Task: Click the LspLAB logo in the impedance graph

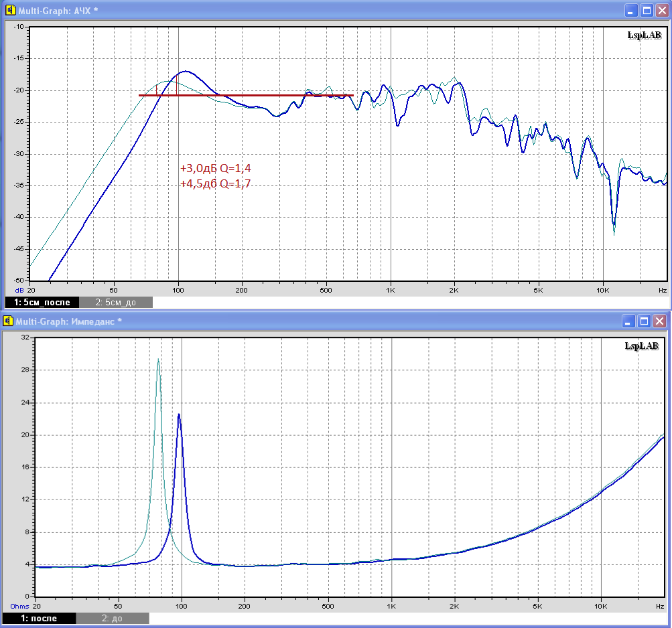Action: 641,346
